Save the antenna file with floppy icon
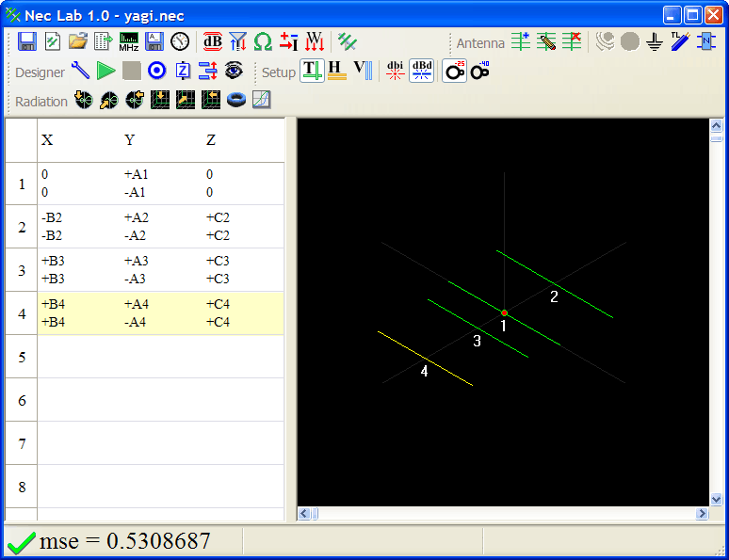This screenshot has width=729, height=560. click(x=27, y=41)
